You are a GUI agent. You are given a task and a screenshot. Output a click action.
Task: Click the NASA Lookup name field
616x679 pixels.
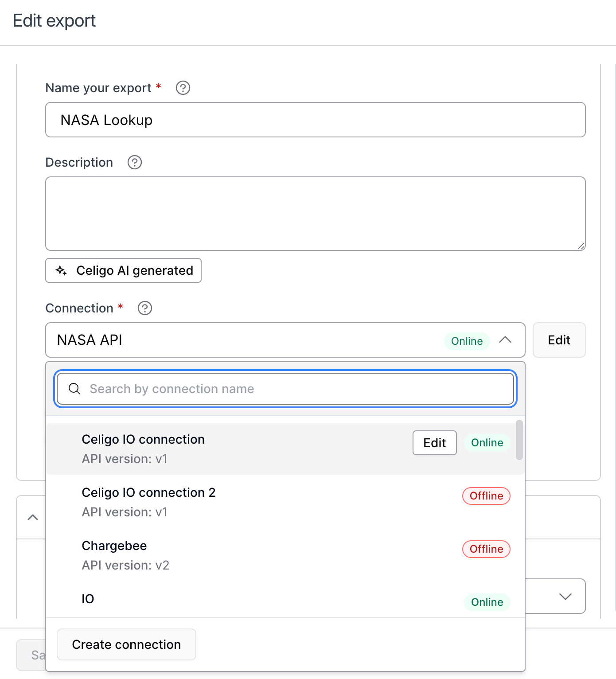point(316,120)
